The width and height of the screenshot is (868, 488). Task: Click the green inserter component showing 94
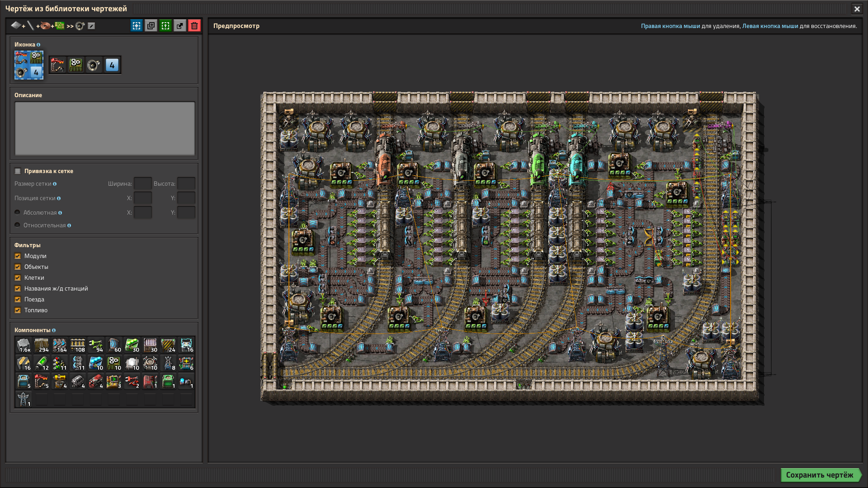[96, 345]
